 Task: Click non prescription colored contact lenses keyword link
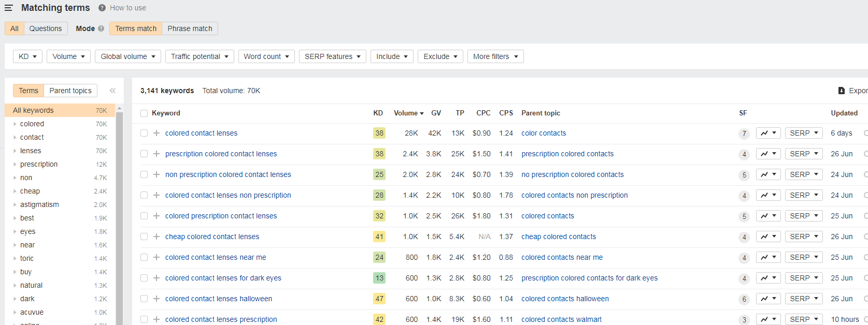(228, 174)
